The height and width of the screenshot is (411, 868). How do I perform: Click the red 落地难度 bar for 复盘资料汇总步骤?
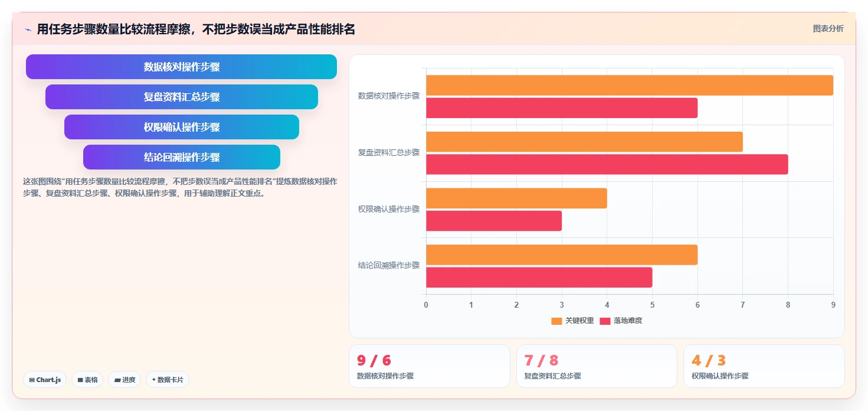click(x=607, y=164)
